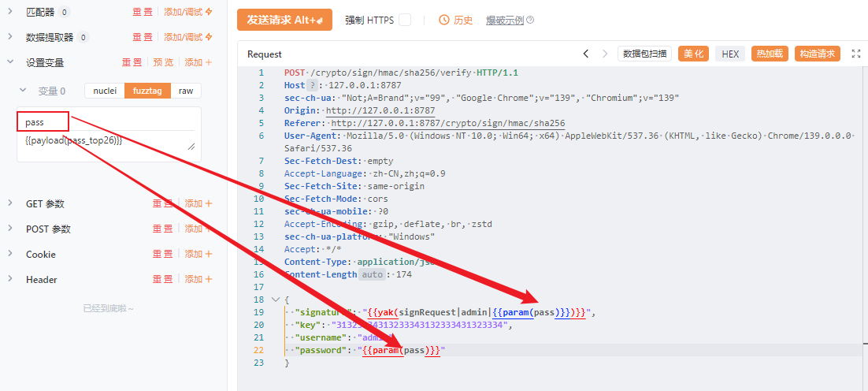Click the {{param(pass)}} password value on line 22

402,351
